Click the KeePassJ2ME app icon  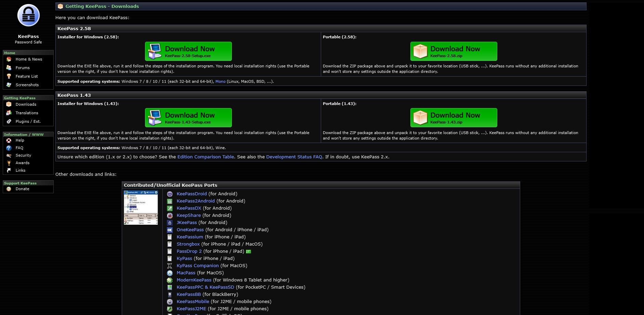pyautogui.click(x=170, y=309)
